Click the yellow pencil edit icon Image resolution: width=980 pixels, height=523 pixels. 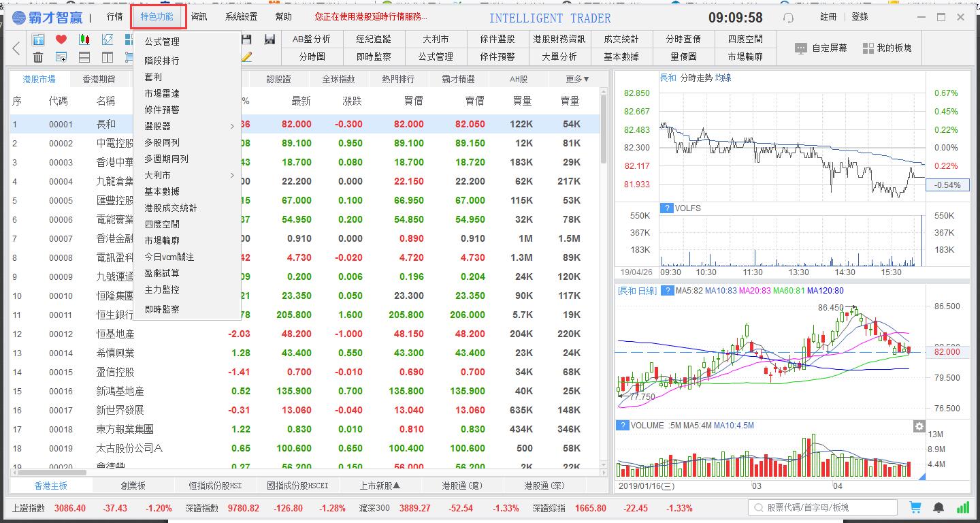click(x=246, y=57)
